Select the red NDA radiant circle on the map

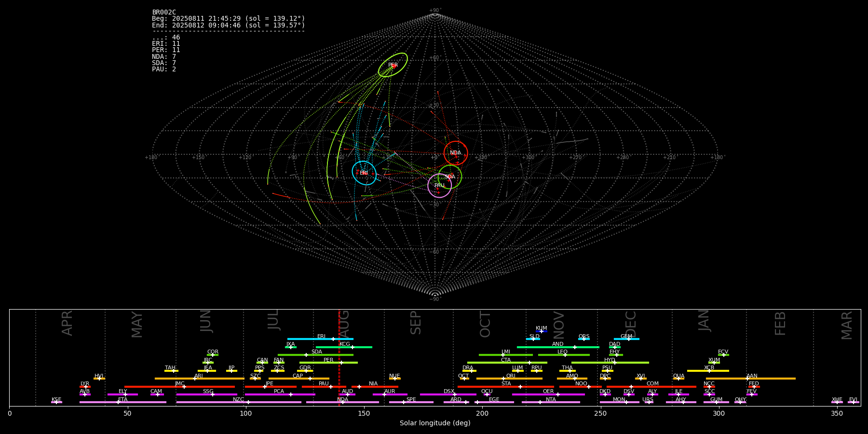point(456,153)
